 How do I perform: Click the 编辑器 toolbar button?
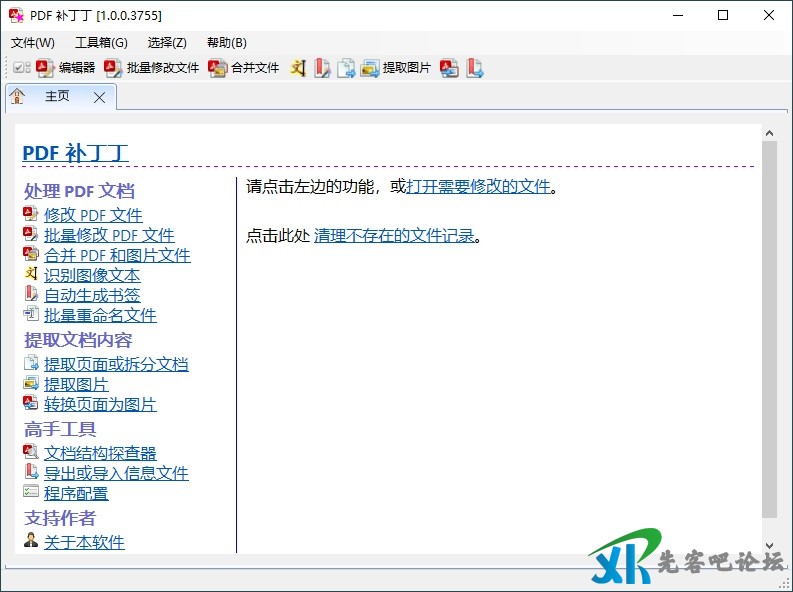pyautogui.click(x=66, y=68)
